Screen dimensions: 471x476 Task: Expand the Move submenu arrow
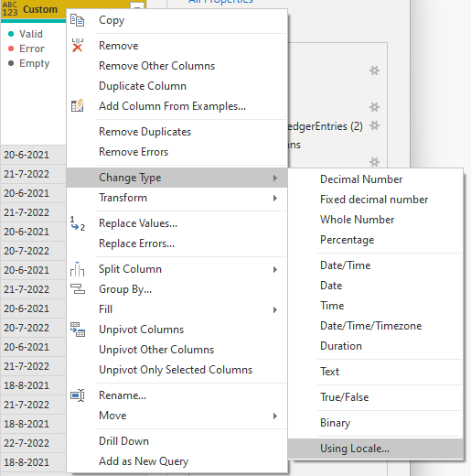pos(275,416)
